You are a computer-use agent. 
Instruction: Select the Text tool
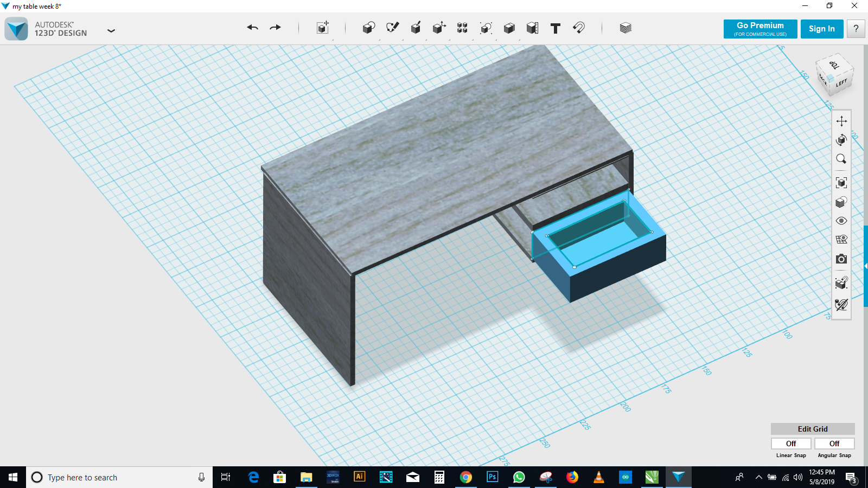(x=555, y=28)
